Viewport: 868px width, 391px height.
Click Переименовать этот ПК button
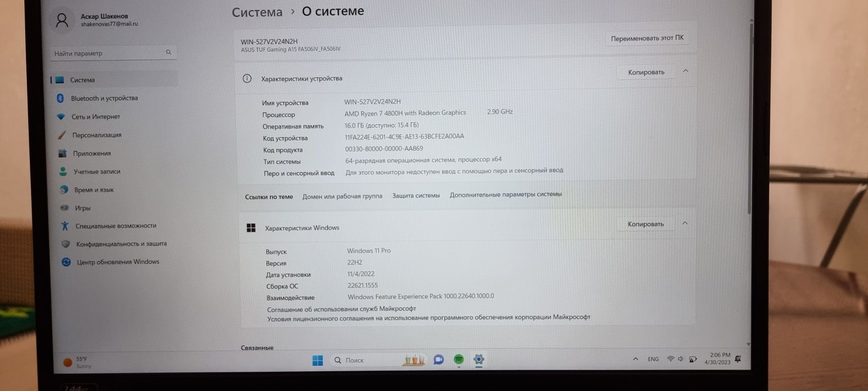(x=647, y=38)
